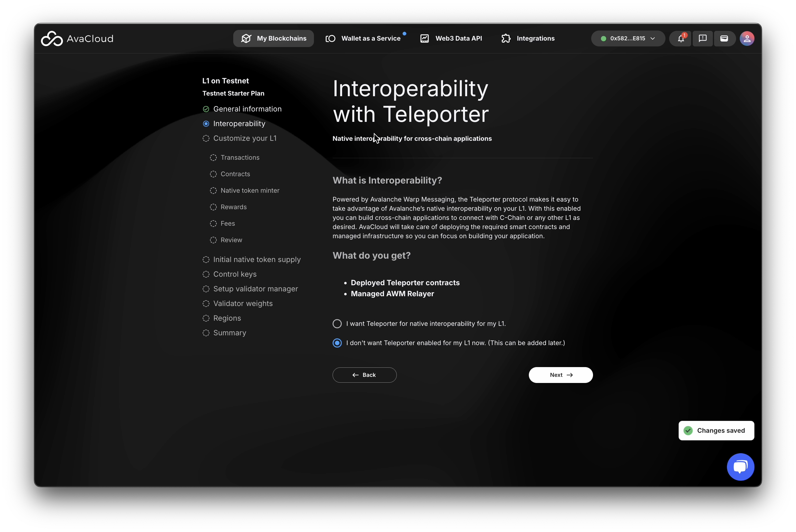Click the AvaCloud logo icon
The image size is (796, 532).
coord(52,38)
